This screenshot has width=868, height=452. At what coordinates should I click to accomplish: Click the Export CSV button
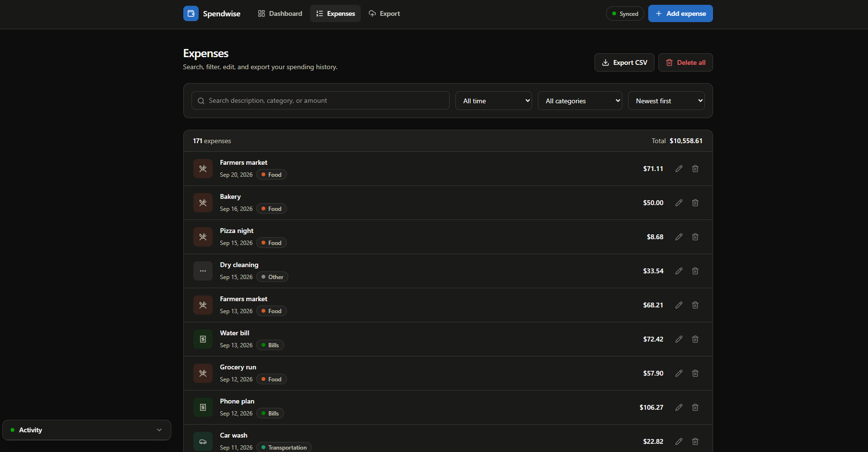pos(624,62)
